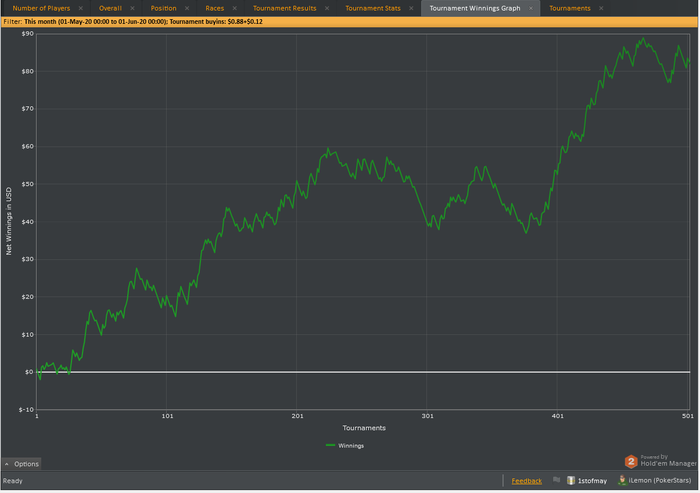
Task: Open the Feedback link
Action: tap(526, 481)
